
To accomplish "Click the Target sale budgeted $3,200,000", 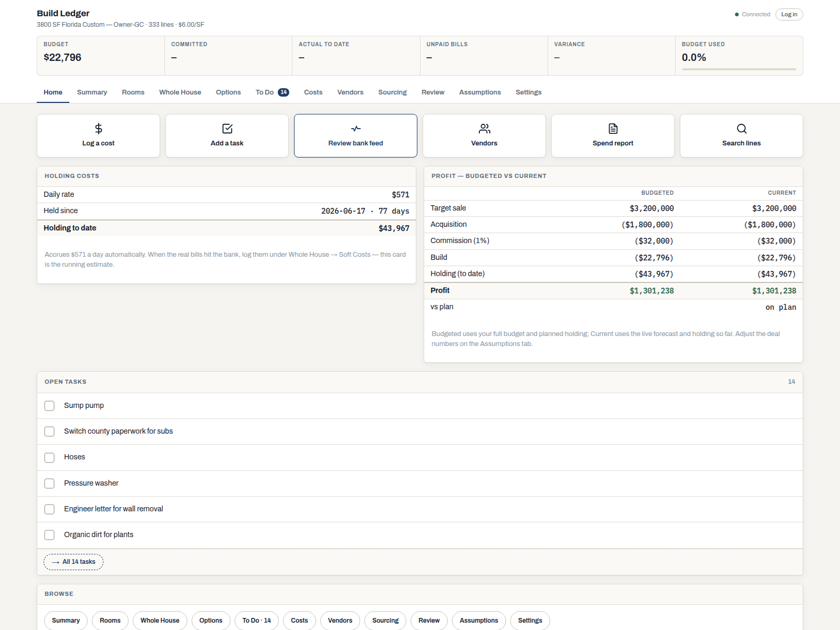I will (x=652, y=208).
